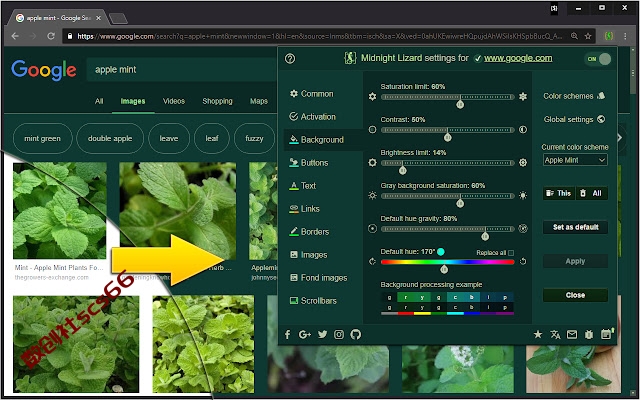
Task: Bookmark page with star icon
Action: point(588,36)
